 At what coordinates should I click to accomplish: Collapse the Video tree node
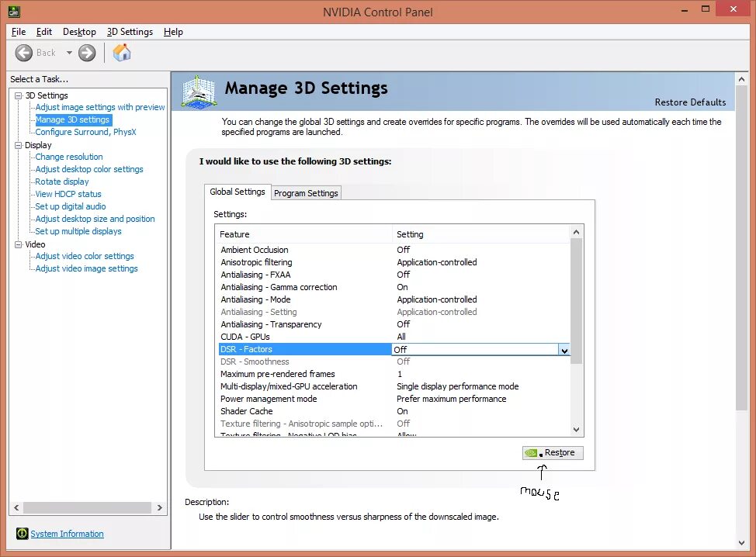click(19, 244)
